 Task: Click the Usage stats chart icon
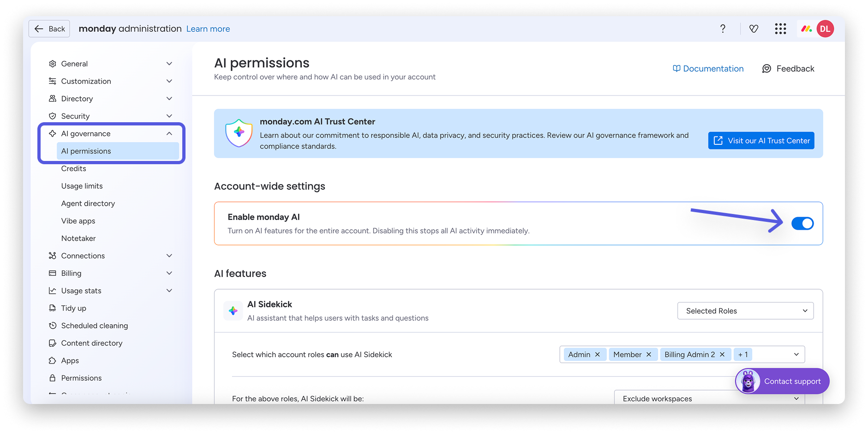(53, 291)
